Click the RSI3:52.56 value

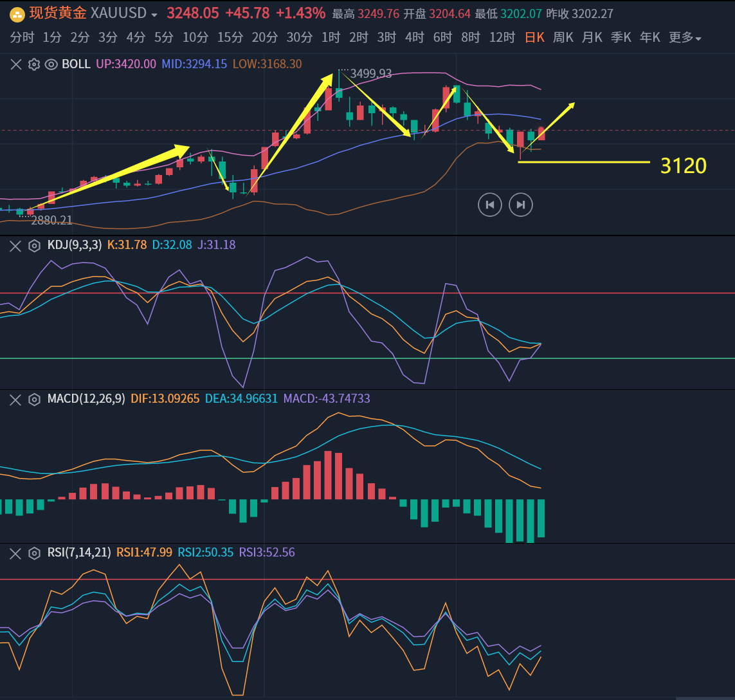click(267, 553)
